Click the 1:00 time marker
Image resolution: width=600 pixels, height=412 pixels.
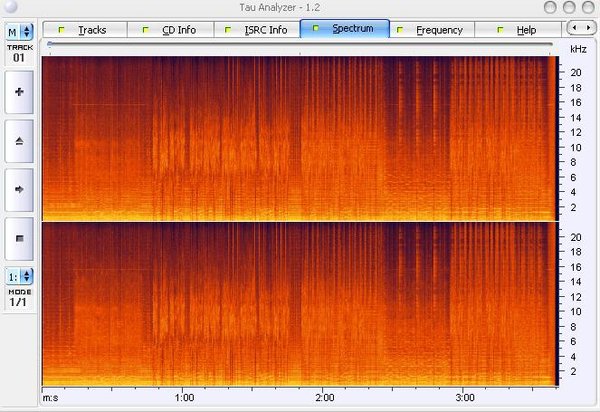click(x=184, y=398)
